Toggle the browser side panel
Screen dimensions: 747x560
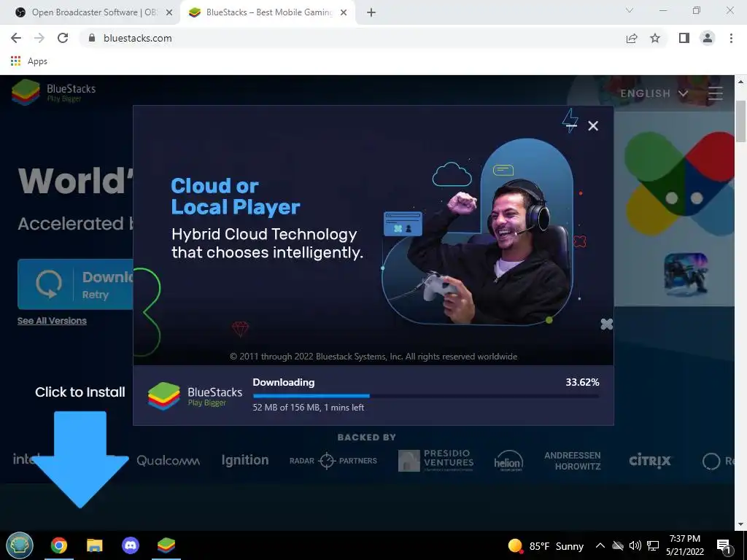click(x=684, y=38)
